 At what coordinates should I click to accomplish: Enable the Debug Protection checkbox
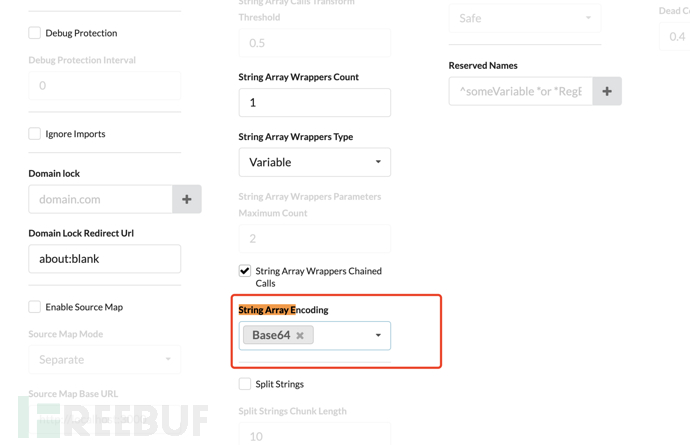pyautogui.click(x=35, y=33)
